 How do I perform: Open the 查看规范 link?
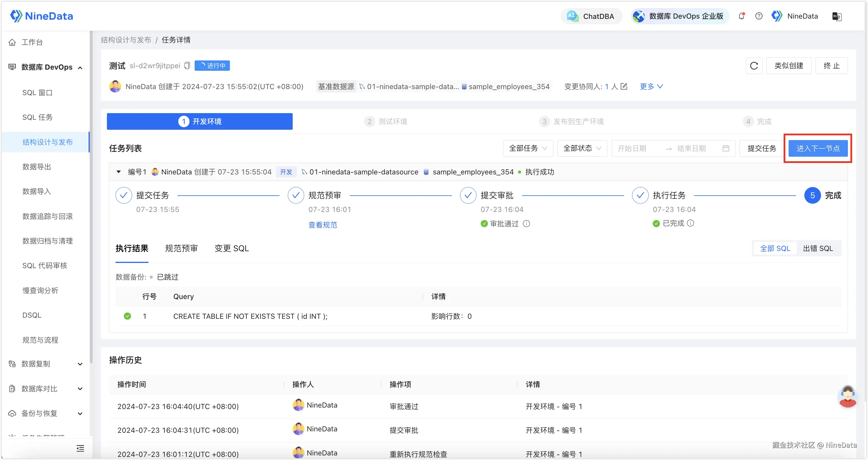(322, 225)
